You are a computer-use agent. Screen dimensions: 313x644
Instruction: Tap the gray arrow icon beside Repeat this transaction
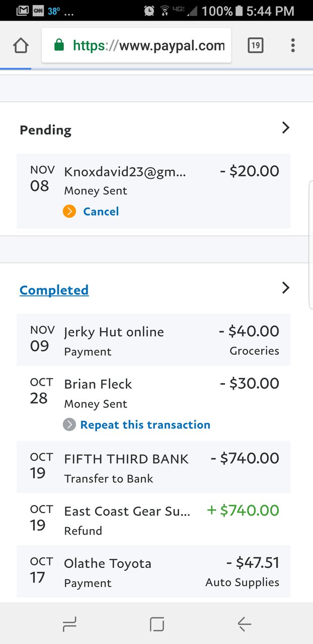(x=69, y=425)
